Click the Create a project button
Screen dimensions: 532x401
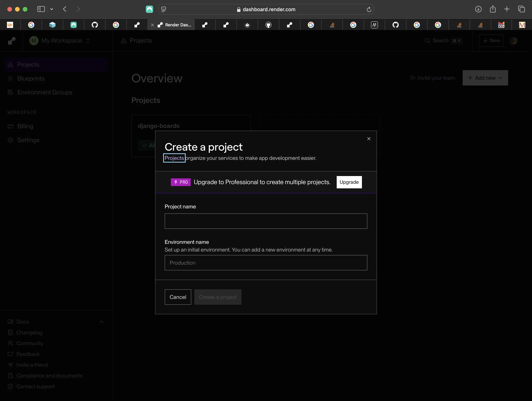tap(218, 297)
